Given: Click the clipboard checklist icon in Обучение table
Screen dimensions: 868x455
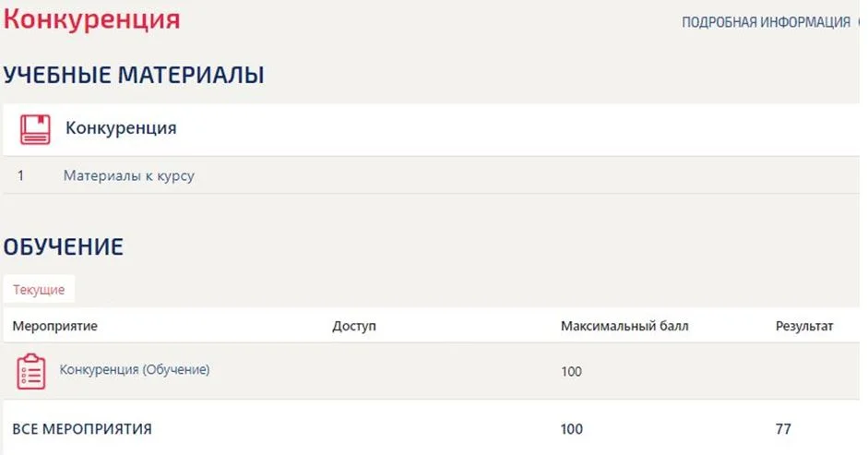Looking at the screenshot, I should [31, 371].
